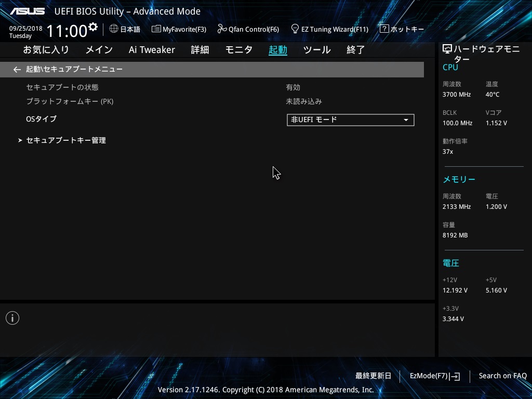Click the OSタイプ label

pos(42,119)
